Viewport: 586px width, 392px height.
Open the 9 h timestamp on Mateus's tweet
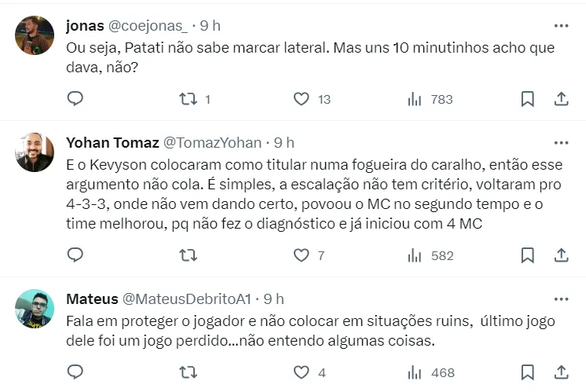click(274, 299)
